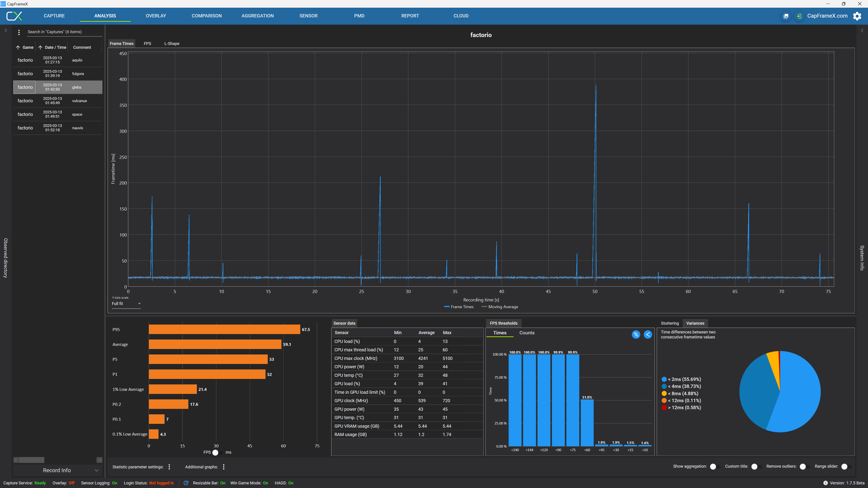
Task: Click right arrow of captures scrollbar
Action: 99,460
